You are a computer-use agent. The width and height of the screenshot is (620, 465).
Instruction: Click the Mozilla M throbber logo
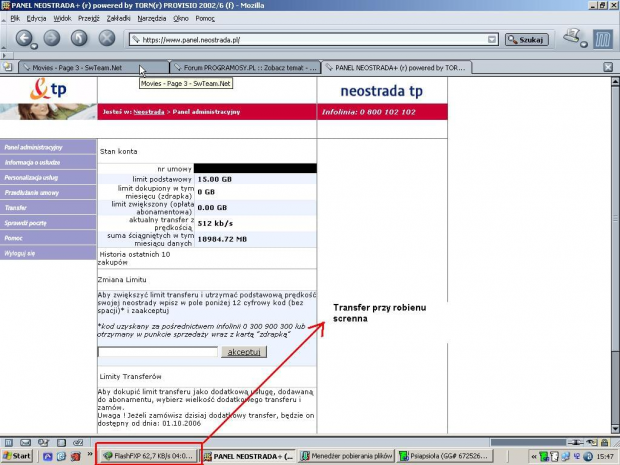point(603,40)
